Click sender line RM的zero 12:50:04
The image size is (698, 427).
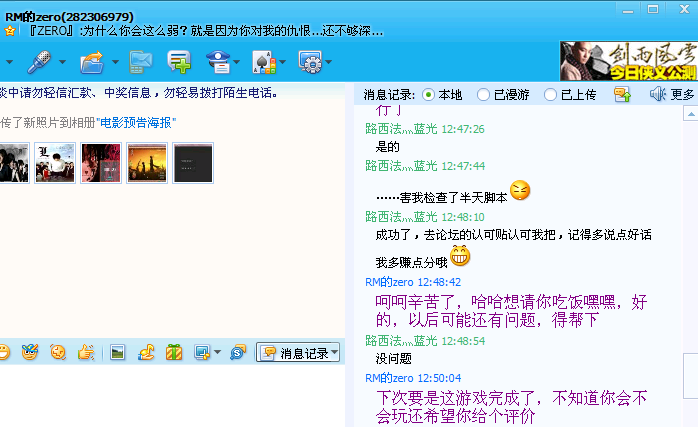413,378
